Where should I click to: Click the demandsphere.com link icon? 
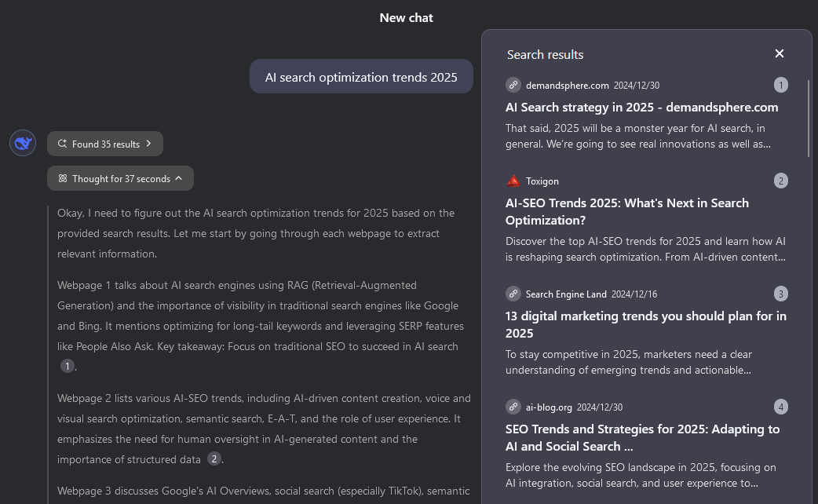(x=513, y=85)
